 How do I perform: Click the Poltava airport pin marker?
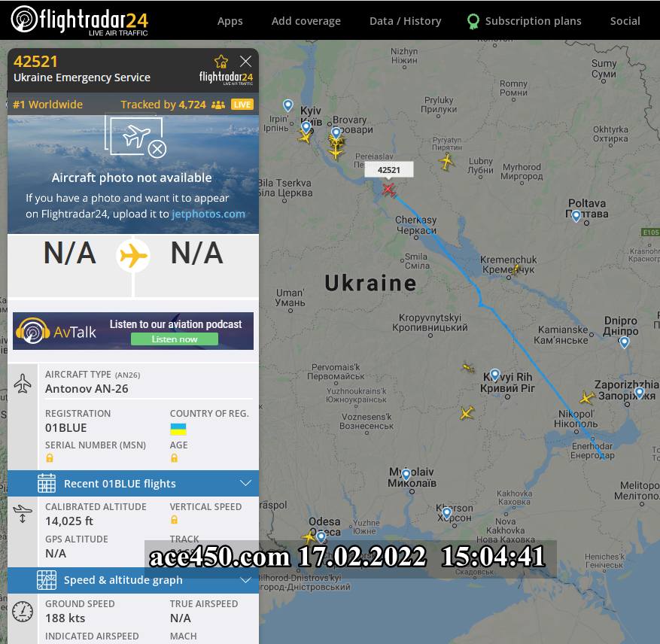[576, 215]
